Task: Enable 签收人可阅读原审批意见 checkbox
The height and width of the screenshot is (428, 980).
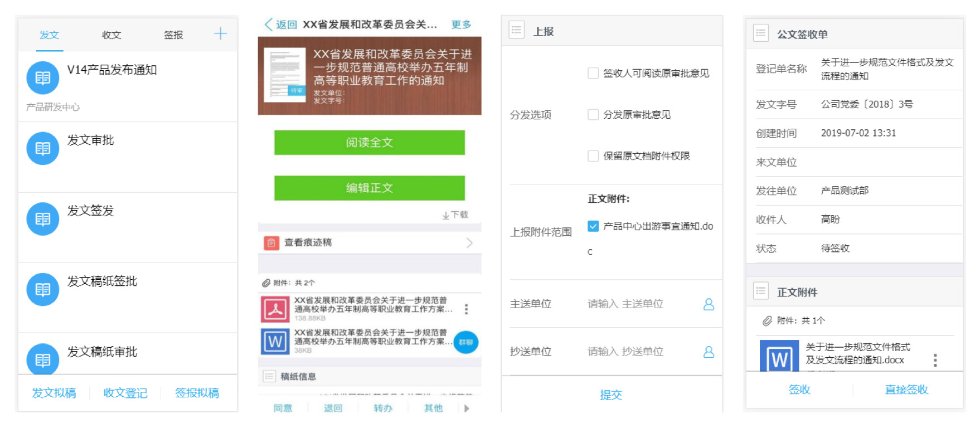Action: (x=593, y=74)
